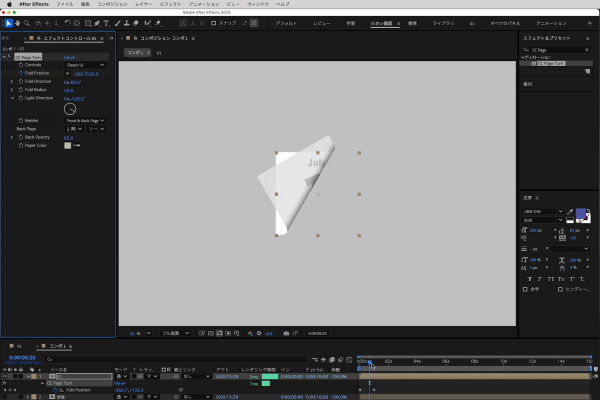600x400 pixels.
Task: Open the Render Front & Back Page dropdown
Action: point(85,121)
